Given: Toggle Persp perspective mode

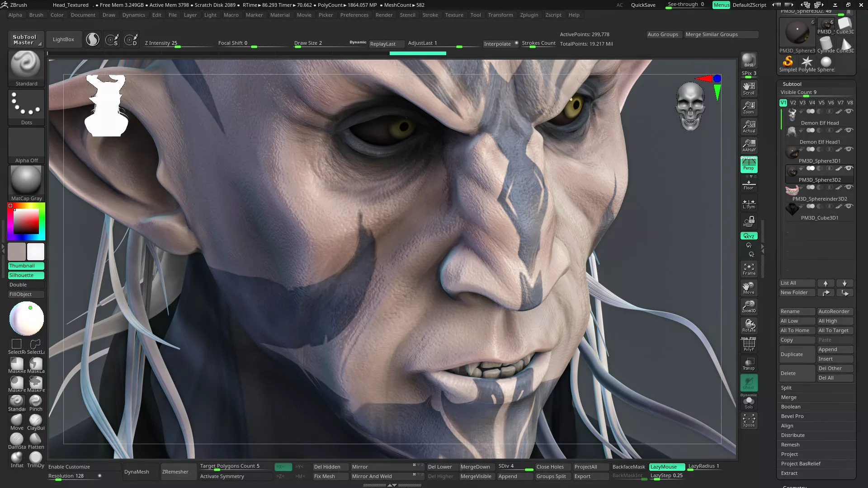Looking at the screenshot, I should click(749, 164).
